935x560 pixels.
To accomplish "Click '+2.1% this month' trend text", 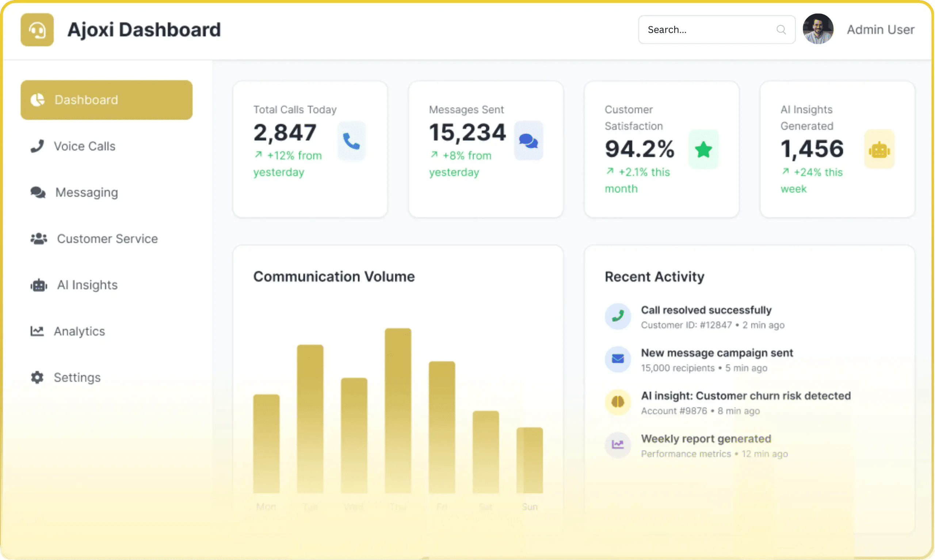I will point(637,181).
